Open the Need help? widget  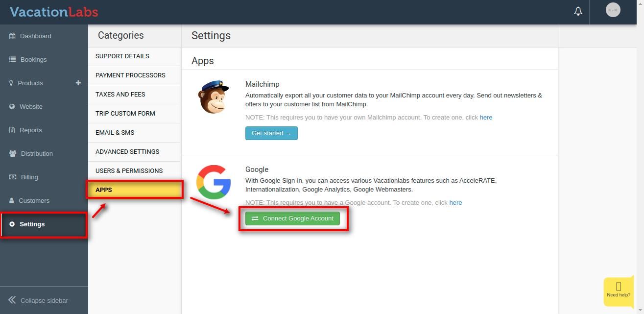(618, 290)
